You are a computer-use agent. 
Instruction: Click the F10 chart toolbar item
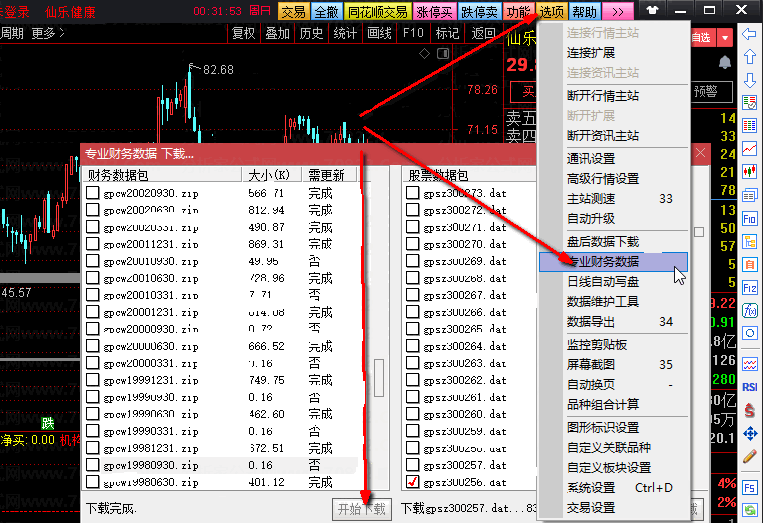pyautogui.click(x=413, y=33)
